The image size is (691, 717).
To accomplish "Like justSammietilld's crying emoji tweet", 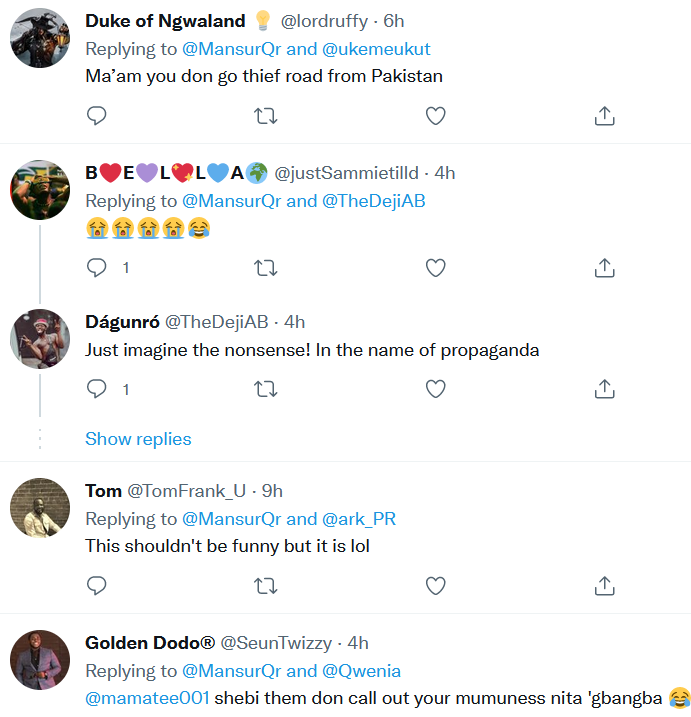I will tap(435, 268).
